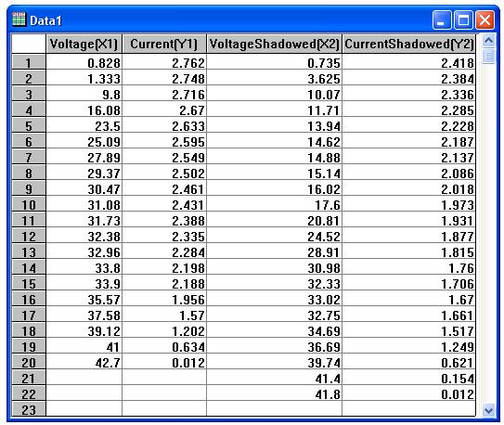The height and width of the screenshot is (425, 504).
Task: Click the CurrentShadowed cell 1.76
Action: coord(409,267)
